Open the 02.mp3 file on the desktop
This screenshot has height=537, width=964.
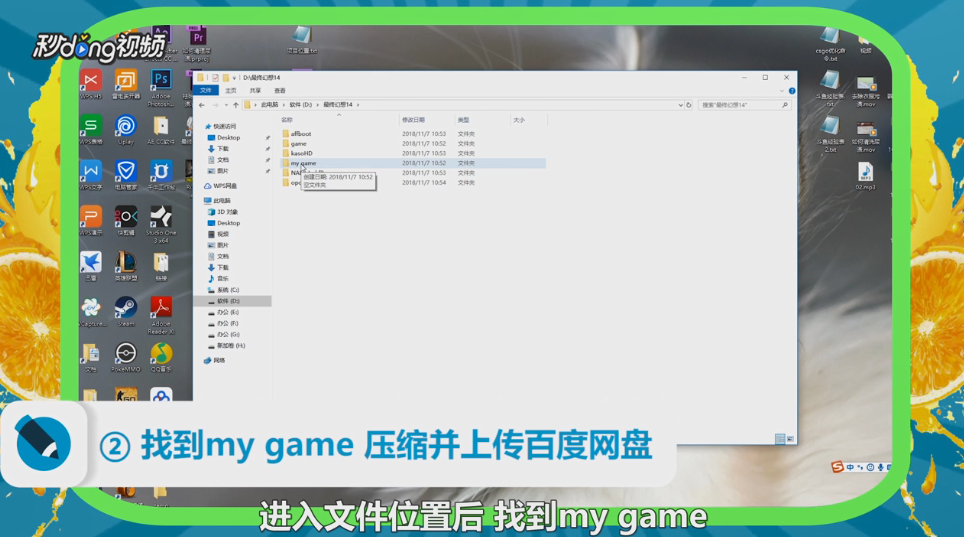point(865,176)
